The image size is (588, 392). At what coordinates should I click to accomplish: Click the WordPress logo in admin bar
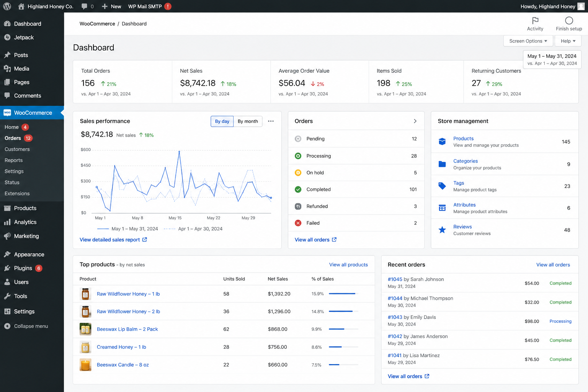(7, 6)
